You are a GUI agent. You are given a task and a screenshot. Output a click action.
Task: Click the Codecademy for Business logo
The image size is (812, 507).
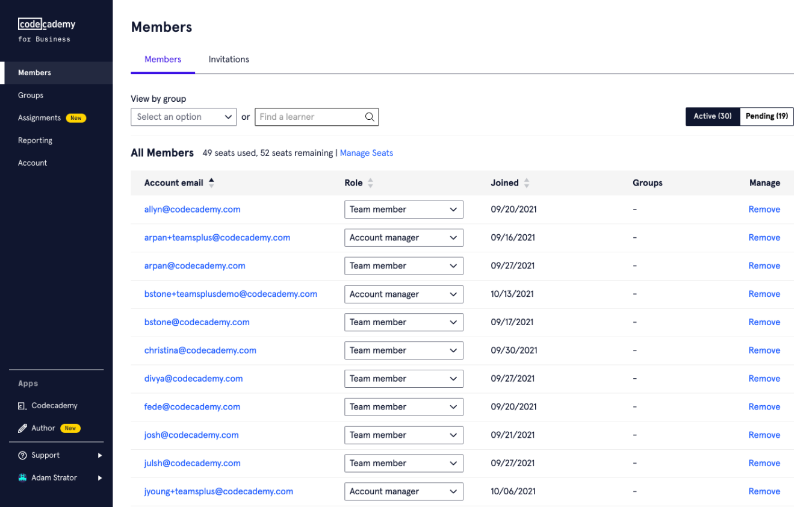(46, 30)
